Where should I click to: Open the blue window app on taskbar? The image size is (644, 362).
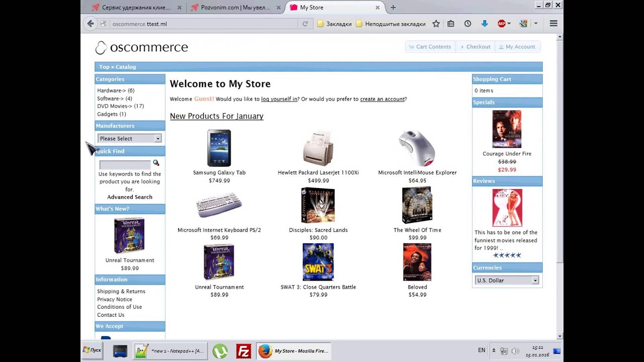[120, 351]
